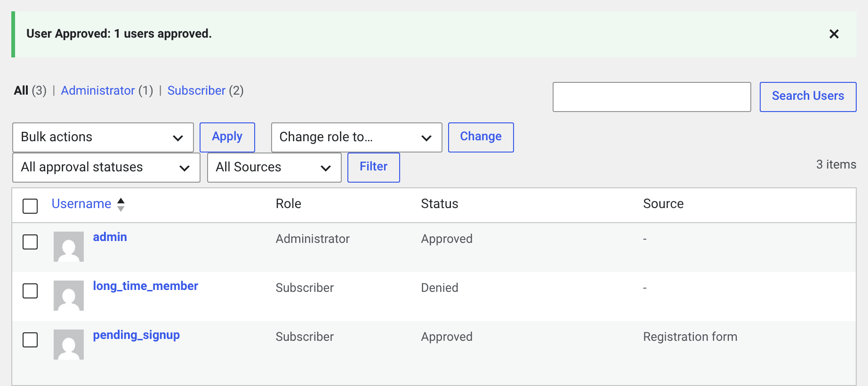Click the Filter button
This screenshot has height=386, width=868.
pos(374,167)
